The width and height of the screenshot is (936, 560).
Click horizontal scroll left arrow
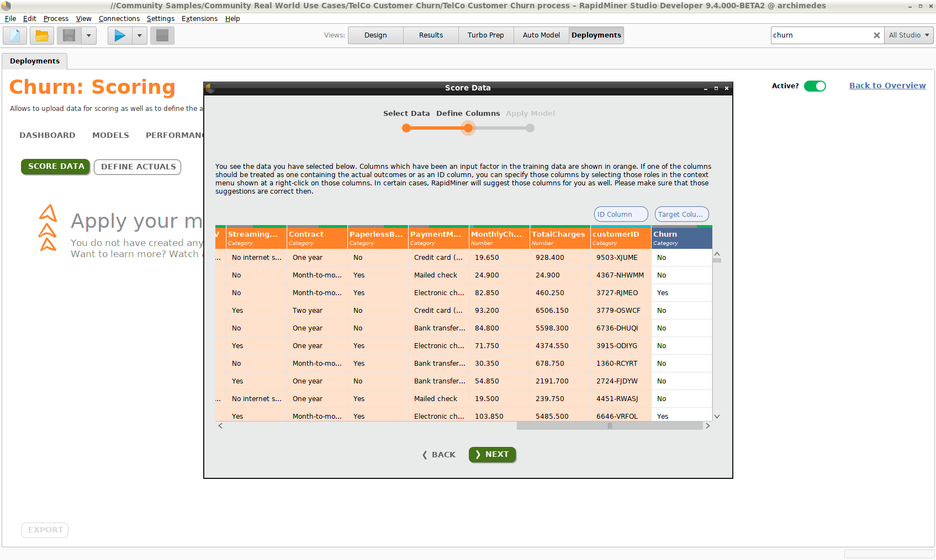220,426
